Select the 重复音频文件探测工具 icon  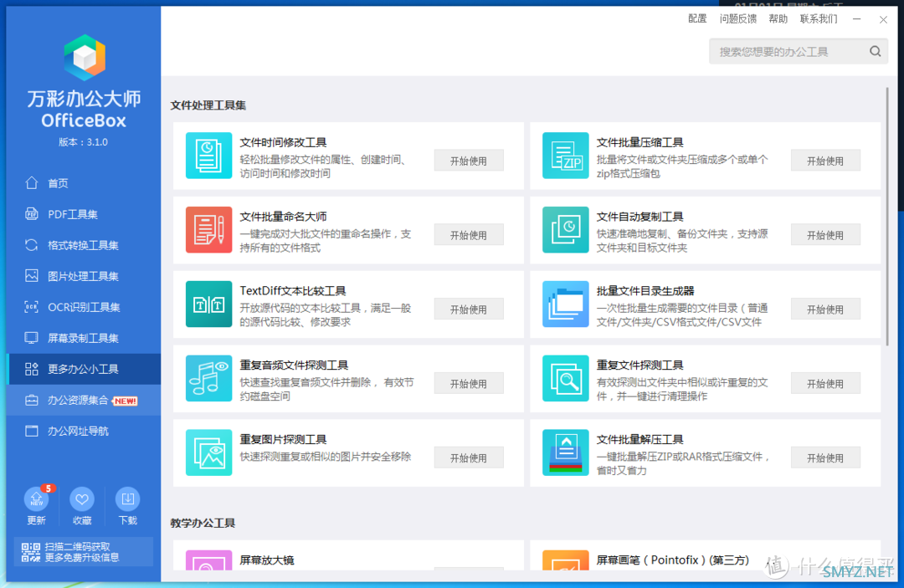point(208,378)
